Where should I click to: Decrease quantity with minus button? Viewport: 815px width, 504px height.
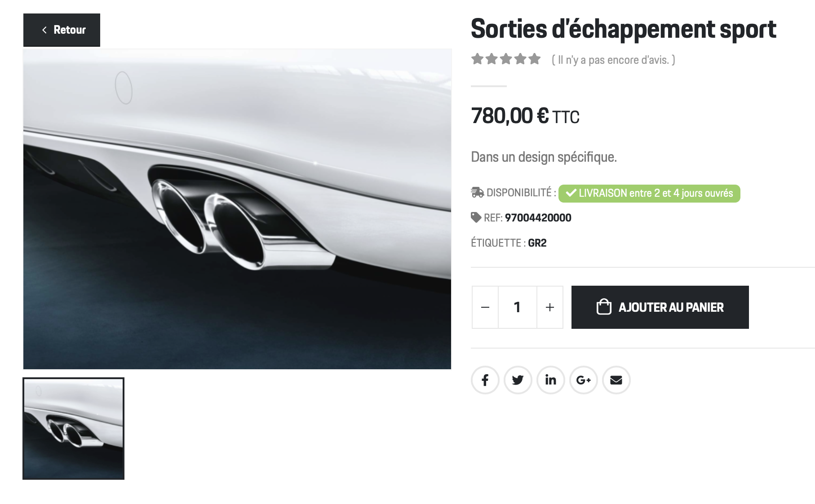point(485,307)
